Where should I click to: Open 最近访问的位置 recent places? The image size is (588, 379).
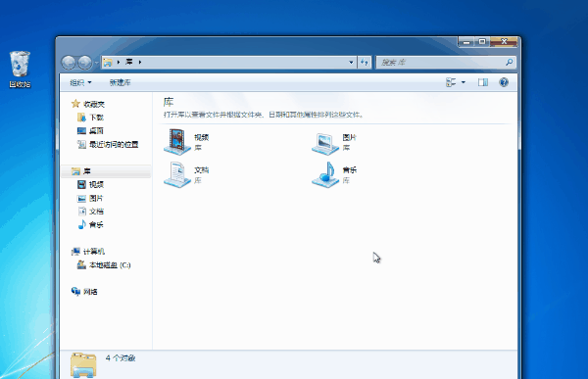(x=114, y=144)
